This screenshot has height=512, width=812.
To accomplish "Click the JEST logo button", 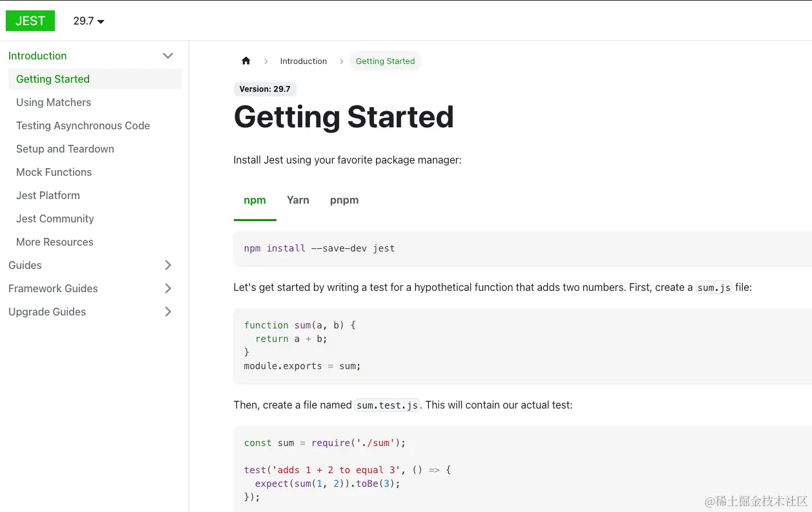I will coord(30,21).
